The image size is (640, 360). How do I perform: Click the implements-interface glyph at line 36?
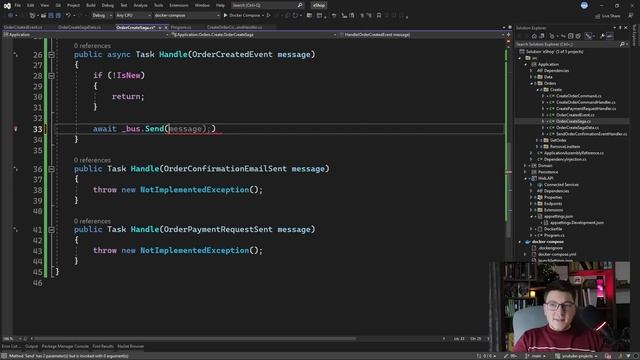(16, 169)
